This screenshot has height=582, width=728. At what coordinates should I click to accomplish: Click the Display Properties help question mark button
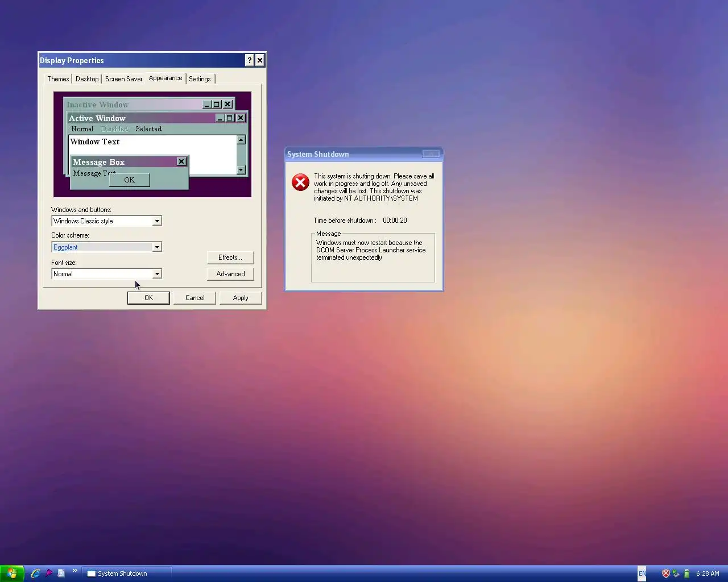[249, 60]
